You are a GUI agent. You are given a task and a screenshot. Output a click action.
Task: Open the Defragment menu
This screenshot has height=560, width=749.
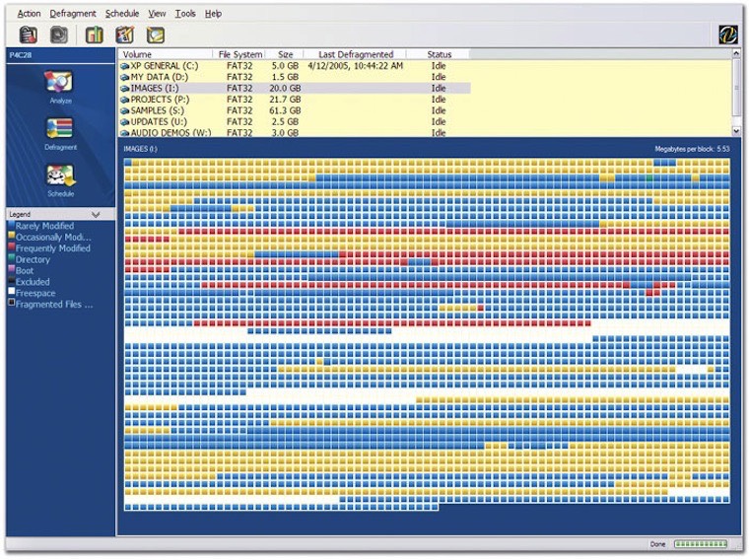click(73, 14)
